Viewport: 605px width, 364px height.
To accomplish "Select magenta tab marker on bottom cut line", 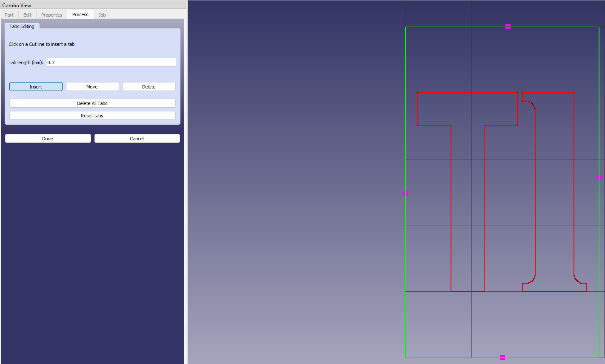I will coord(502,358).
